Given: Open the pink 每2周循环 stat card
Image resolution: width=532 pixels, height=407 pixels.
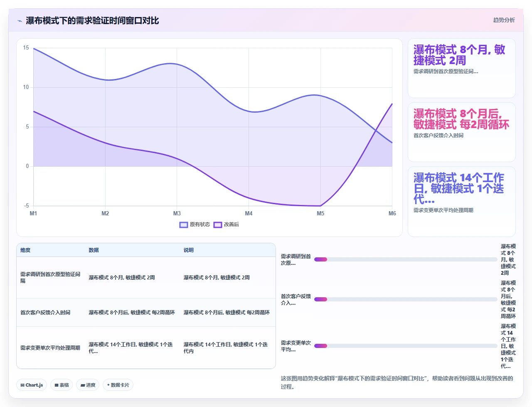Looking at the screenshot, I should point(462,132).
